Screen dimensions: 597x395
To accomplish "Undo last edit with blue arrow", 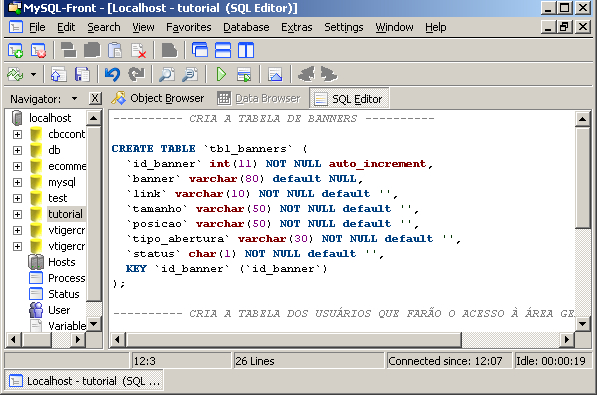I will coord(112,74).
